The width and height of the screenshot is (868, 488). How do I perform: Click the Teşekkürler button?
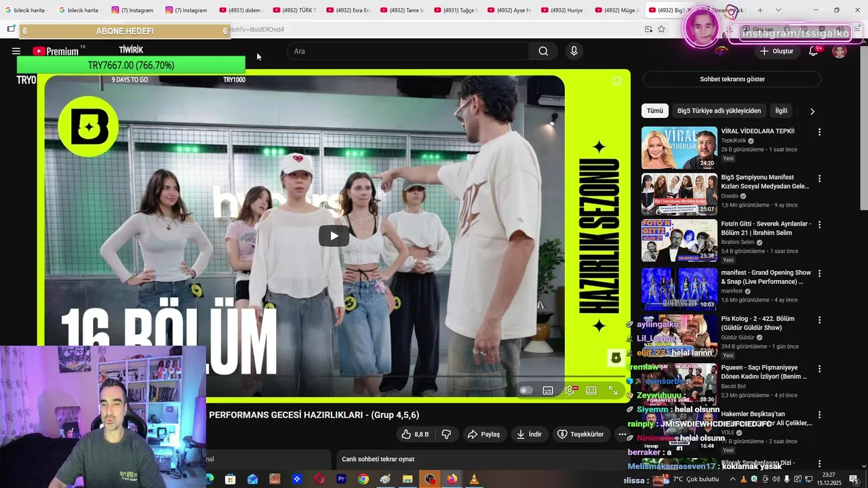580,434
